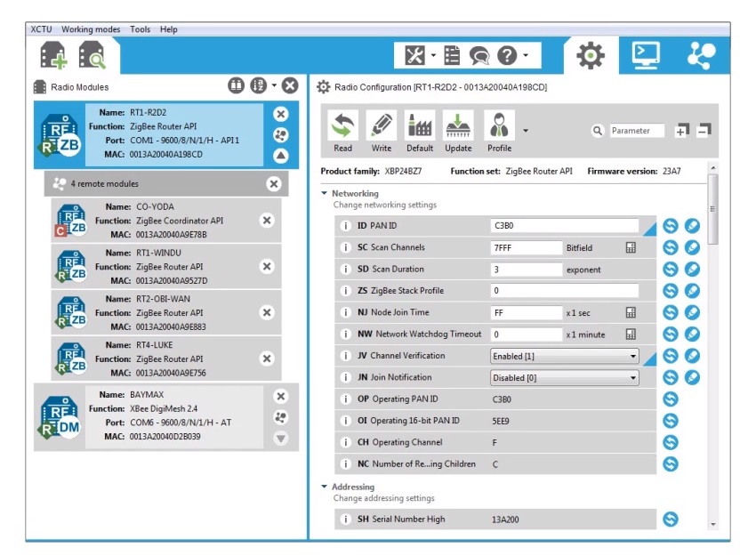Open the Tools menu
Screen dimensions: 756x556
[140, 29]
